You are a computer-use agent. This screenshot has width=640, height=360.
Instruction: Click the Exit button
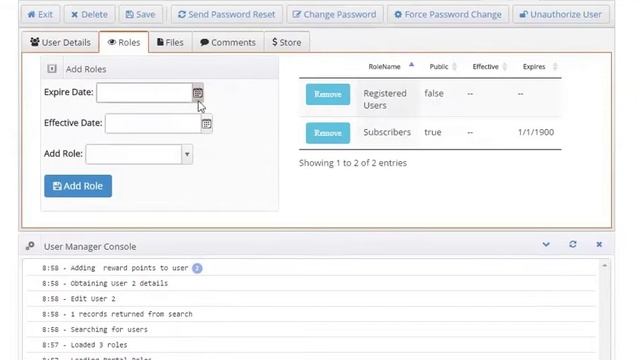40,14
